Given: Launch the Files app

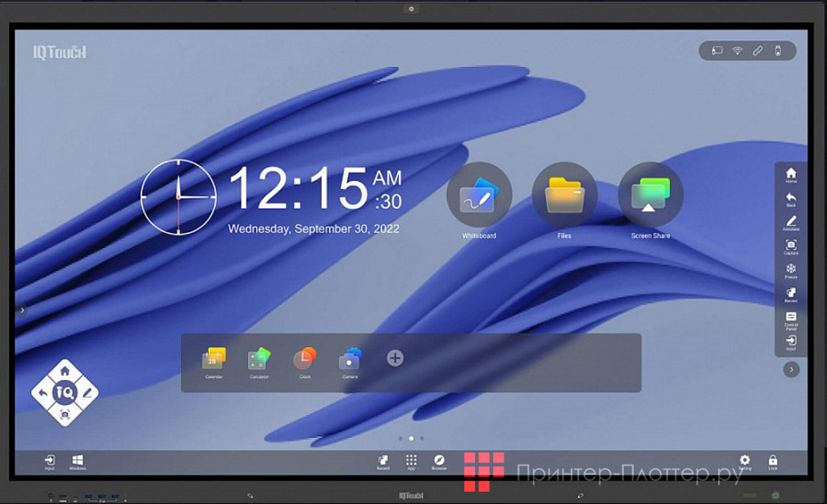Looking at the screenshot, I should click(564, 197).
